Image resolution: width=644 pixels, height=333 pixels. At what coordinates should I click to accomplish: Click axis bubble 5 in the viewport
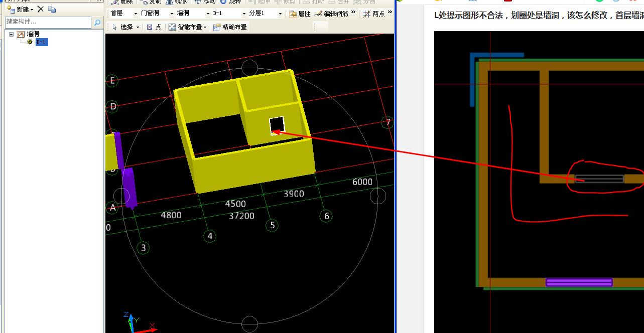click(x=273, y=225)
